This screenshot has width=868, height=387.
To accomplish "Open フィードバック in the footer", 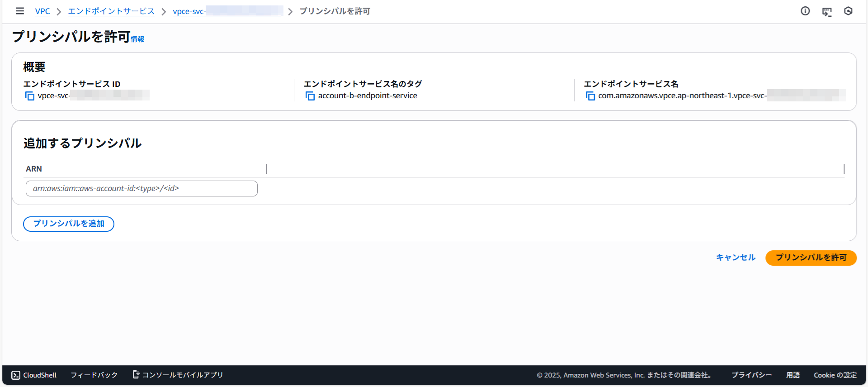I will coord(94,375).
